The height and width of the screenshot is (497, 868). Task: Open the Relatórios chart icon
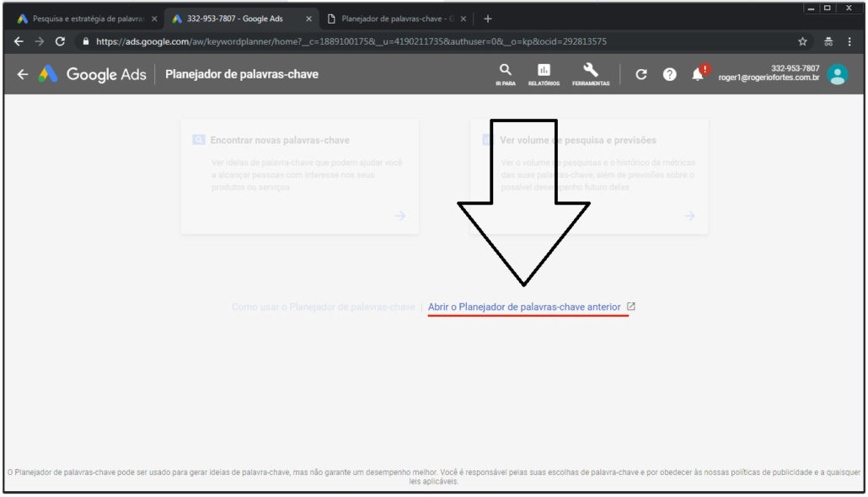[544, 71]
